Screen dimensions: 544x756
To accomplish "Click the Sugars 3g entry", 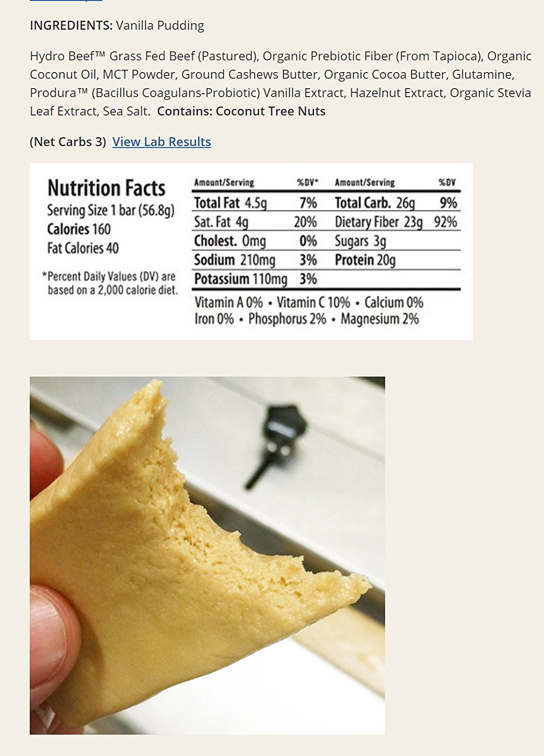I will coord(360,241).
